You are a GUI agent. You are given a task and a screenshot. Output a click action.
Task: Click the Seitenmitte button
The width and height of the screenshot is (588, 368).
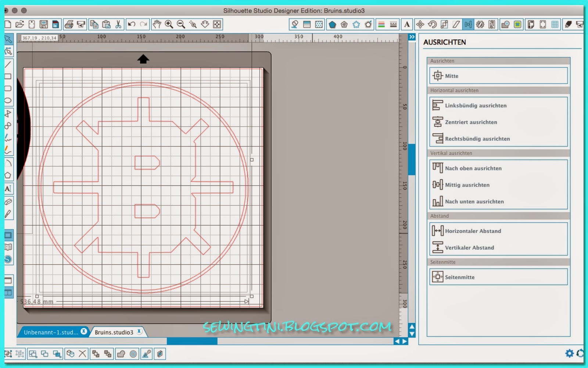coord(498,277)
